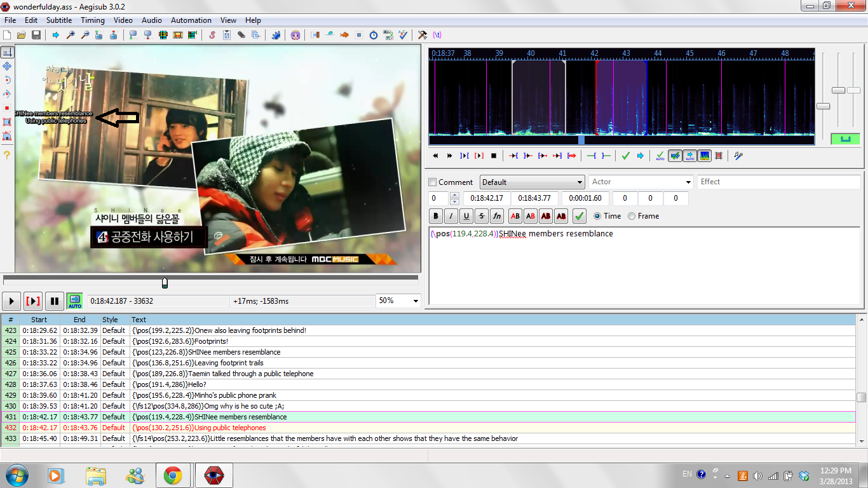Click the New subtitles icon
The height and width of the screenshot is (488, 868).
tap(7, 35)
